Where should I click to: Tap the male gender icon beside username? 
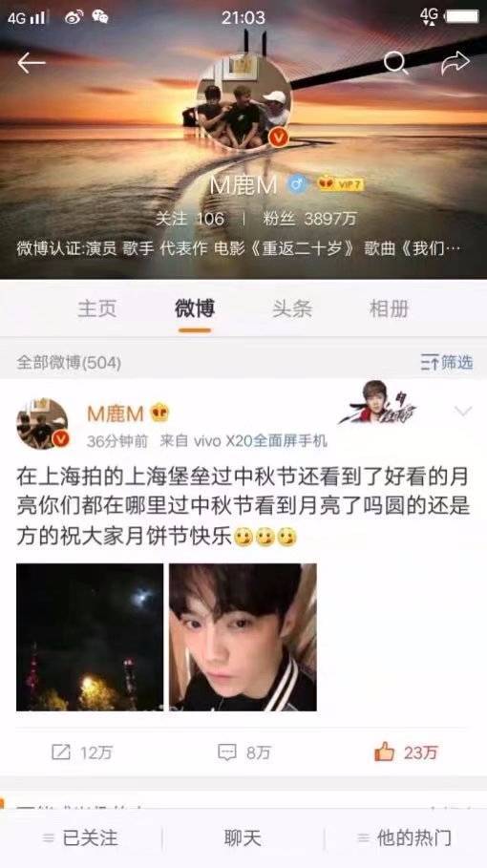[297, 184]
